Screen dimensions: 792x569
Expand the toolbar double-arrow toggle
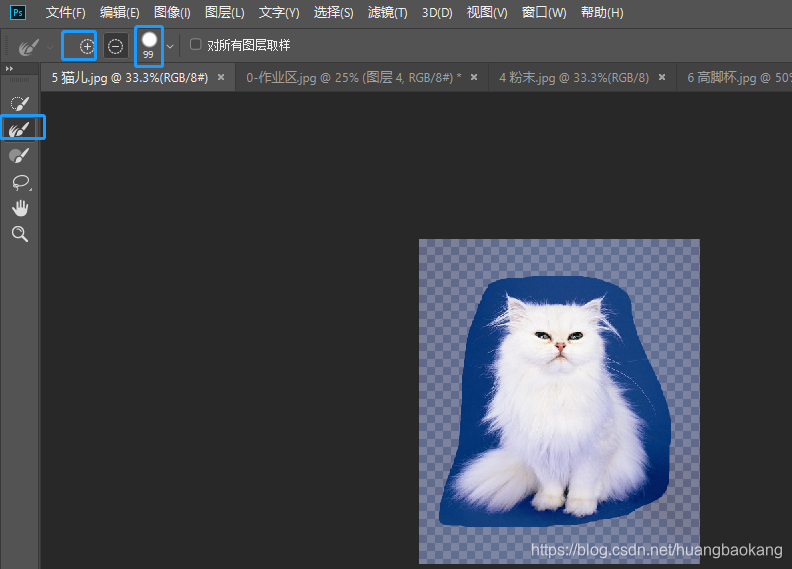tap(9, 69)
